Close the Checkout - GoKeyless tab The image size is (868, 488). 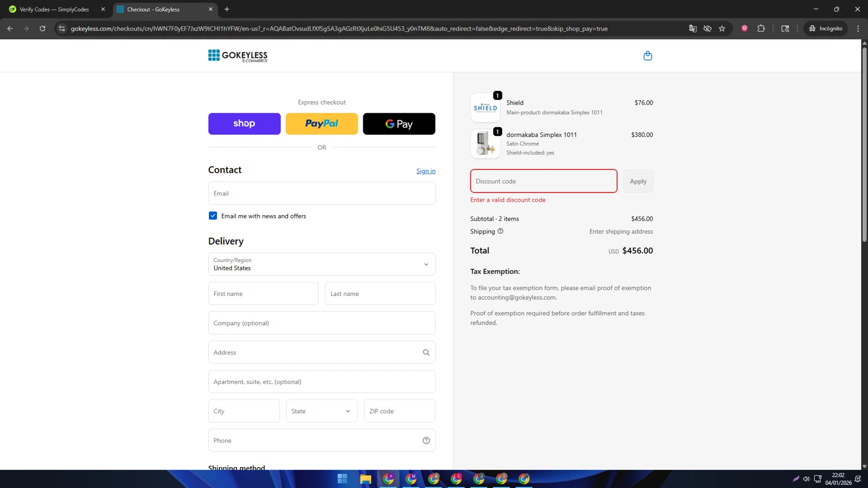coord(211,9)
